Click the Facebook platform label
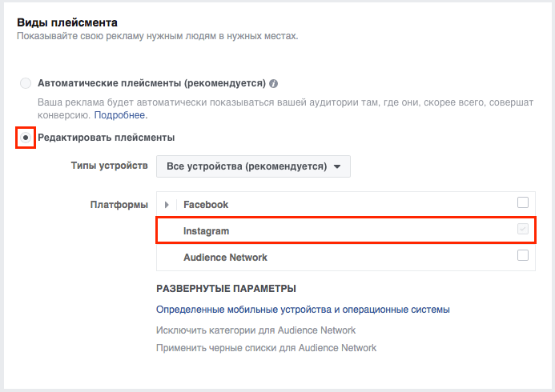This screenshot has height=392, width=555. point(206,205)
